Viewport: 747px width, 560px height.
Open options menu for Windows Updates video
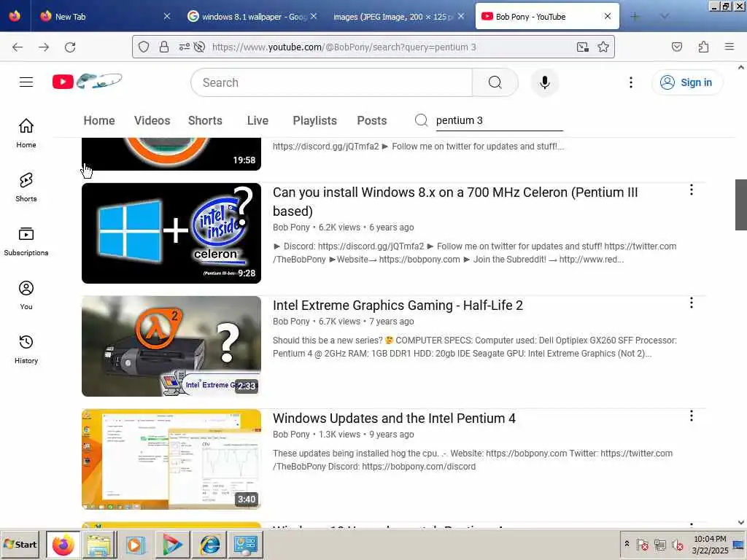[x=692, y=416]
